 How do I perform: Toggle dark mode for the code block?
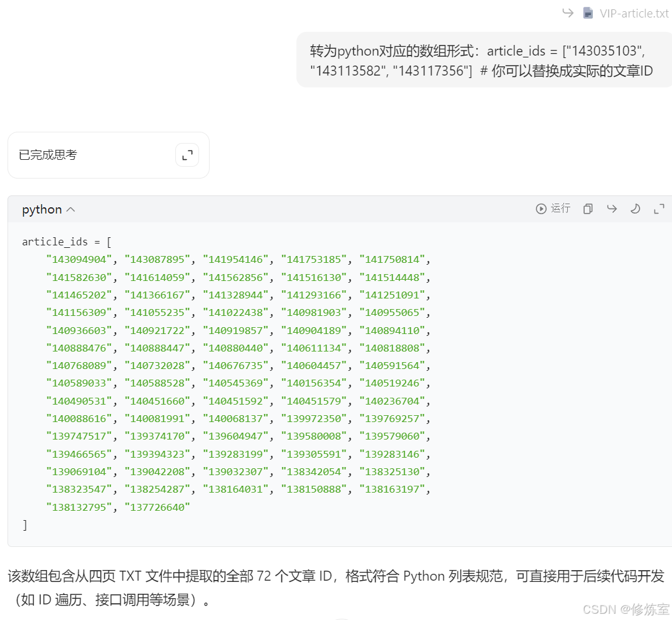[635, 209]
